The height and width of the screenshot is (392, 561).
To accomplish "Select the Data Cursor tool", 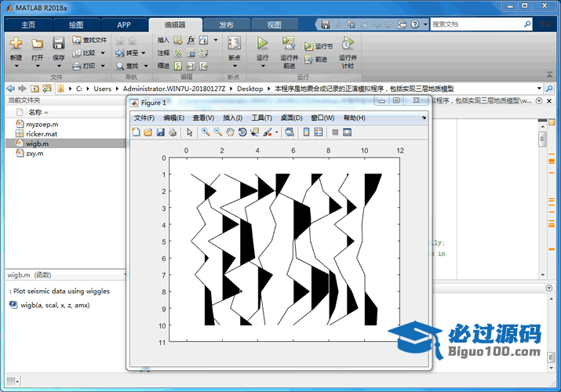I will click(255, 132).
